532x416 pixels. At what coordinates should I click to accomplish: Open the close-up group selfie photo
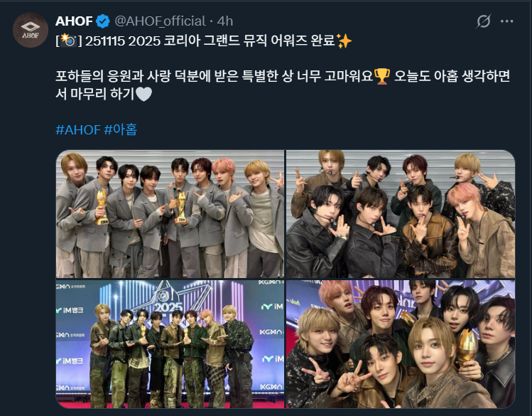coord(401,344)
